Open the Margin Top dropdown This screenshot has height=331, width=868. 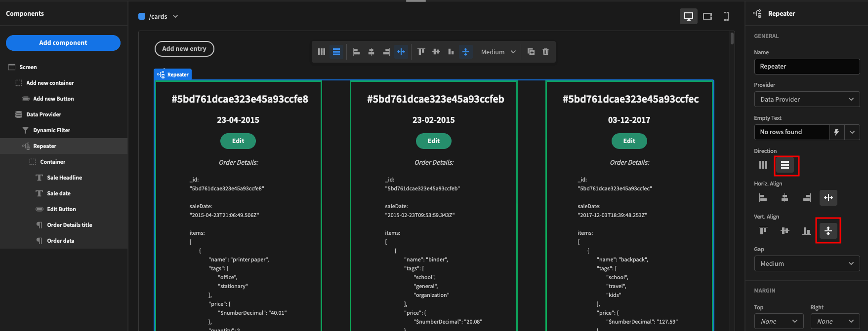(779, 321)
